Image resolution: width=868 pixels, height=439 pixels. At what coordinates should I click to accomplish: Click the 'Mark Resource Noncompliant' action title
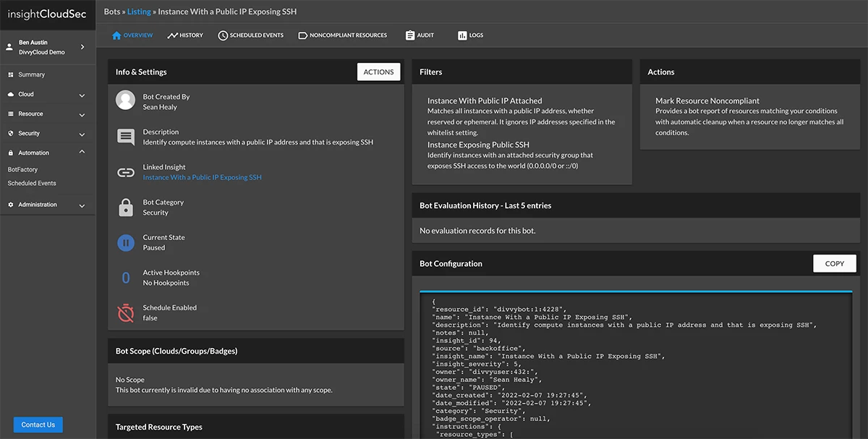click(707, 101)
